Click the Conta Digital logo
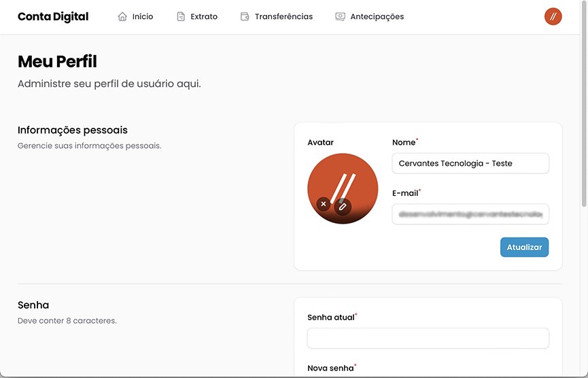The height and width of the screenshot is (378, 588). tap(53, 17)
